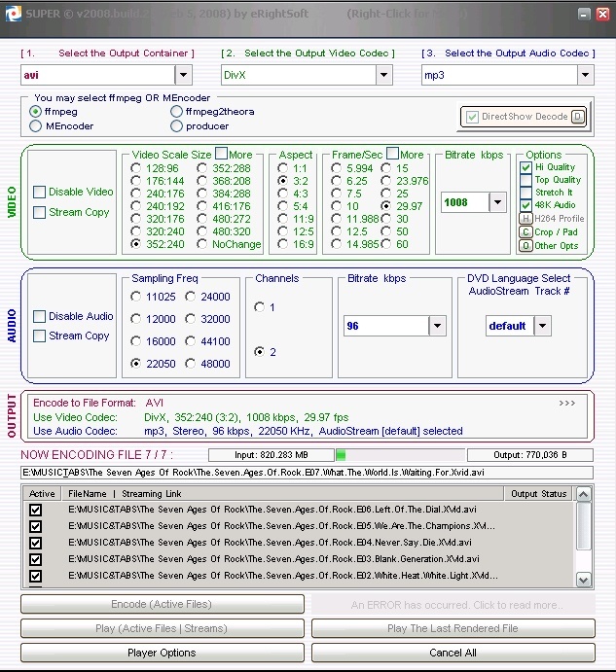Viewport: 616px width, 672px height.
Task: Uncheck the E03 Blank Generation file
Action: coord(36,559)
